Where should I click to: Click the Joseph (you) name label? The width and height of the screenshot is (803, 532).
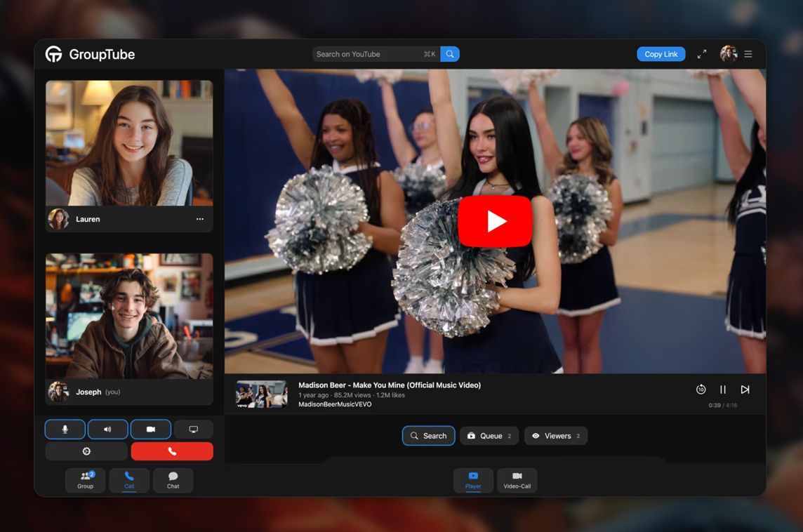coord(98,392)
